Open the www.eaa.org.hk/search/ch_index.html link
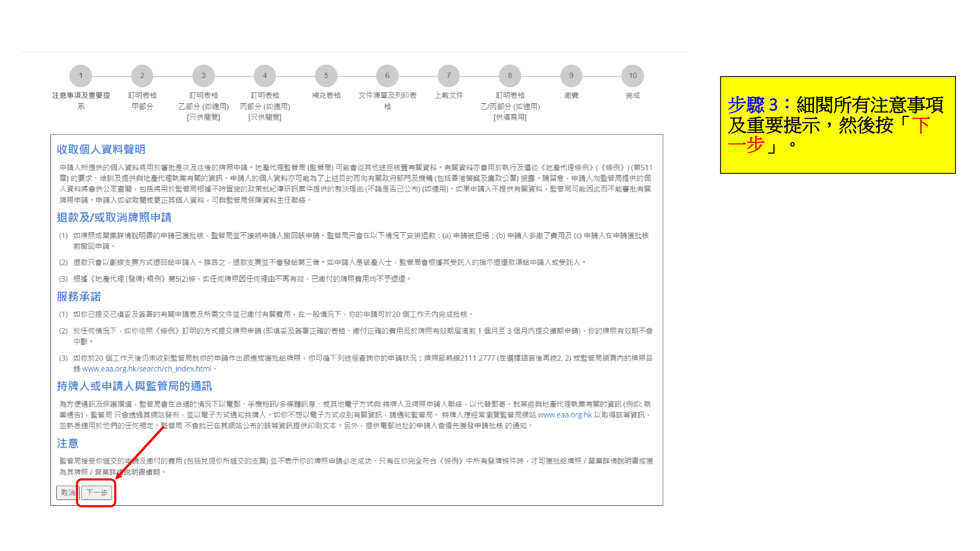The height and width of the screenshot is (551, 980). click(147, 369)
